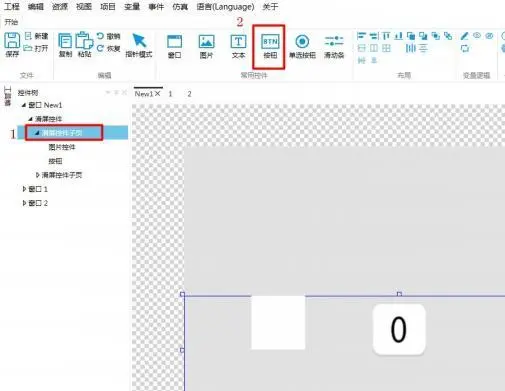505x391 pixels.
Task: Redo with the 恢复 arrow icon
Action: 100,48
